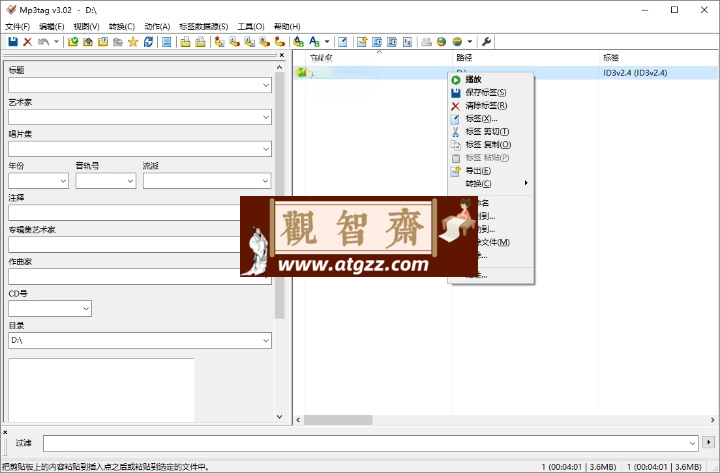The image size is (720, 473).
Task: Expand the tag sources dropdown arrow
Action: click(469, 42)
